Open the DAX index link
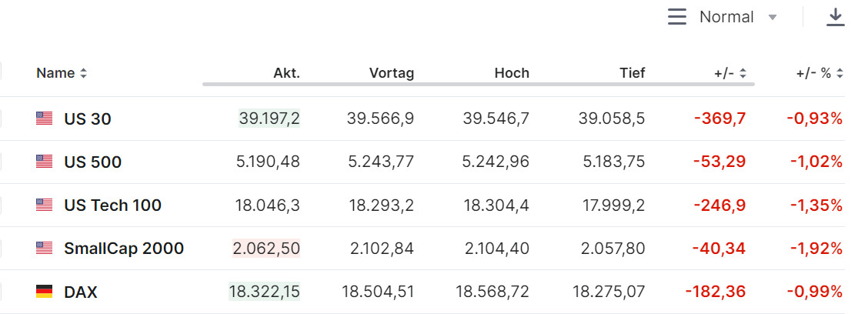 point(81,292)
